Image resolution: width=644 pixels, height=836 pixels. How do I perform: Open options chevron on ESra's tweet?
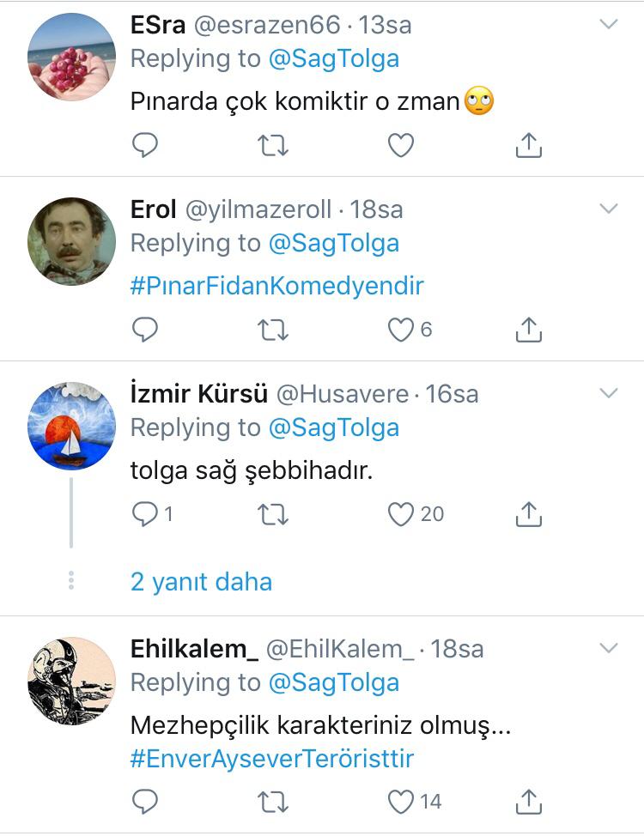608,24
